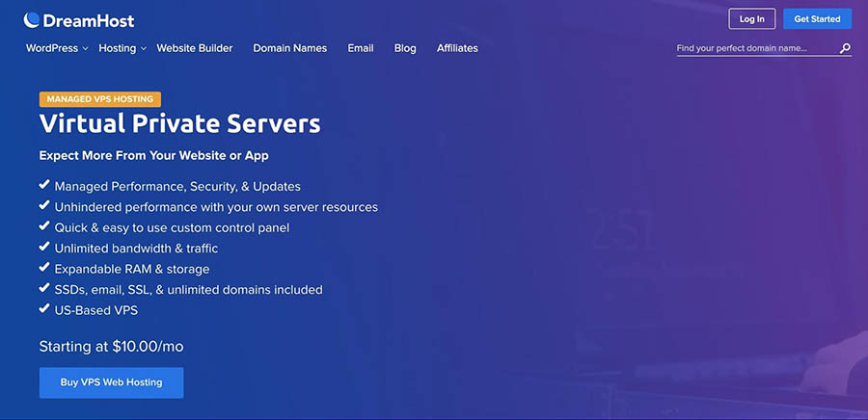Image resolution: width=868 pixels, height=420 pixels.
Task: Click 'Expect More From Your Website or App'
Action: [154, 156]
